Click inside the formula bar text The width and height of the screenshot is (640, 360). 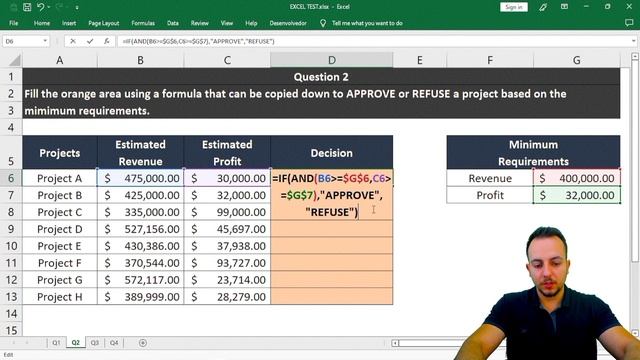click(198, 41)
